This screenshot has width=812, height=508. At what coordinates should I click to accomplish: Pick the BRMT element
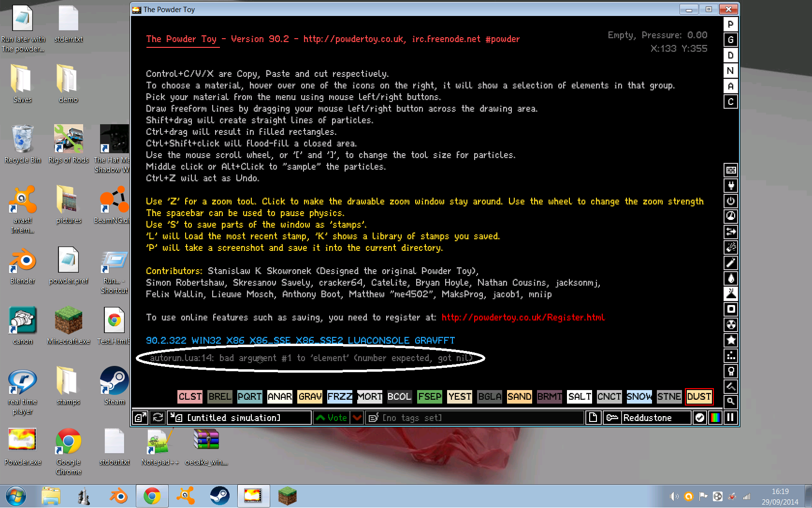click(x=550, y=397)
